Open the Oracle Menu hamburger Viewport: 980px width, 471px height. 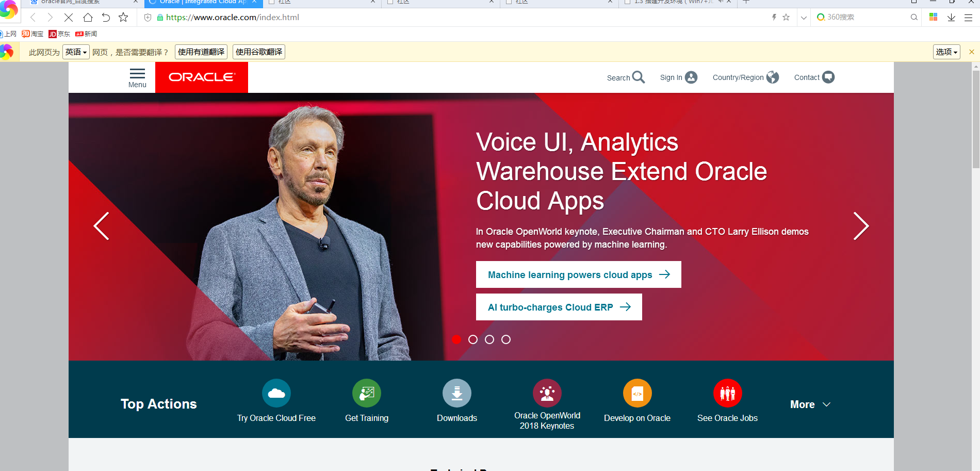click(x=137, y=78)
